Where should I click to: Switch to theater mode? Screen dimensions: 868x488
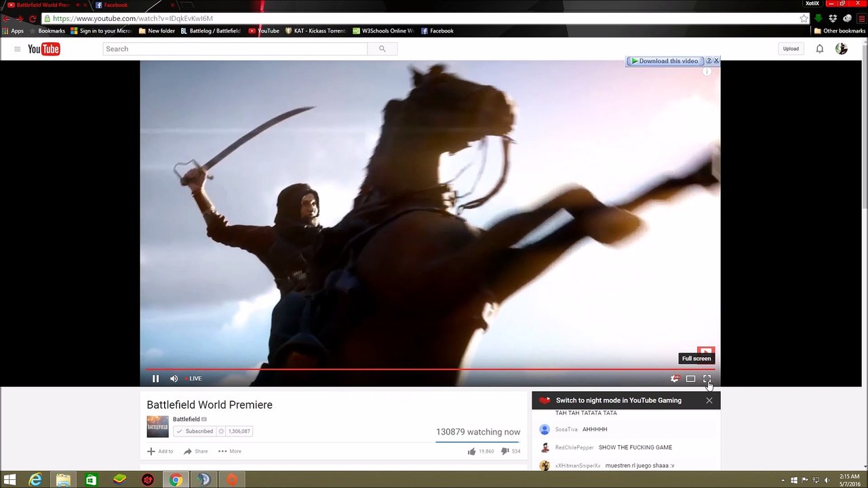pos(690,379)
